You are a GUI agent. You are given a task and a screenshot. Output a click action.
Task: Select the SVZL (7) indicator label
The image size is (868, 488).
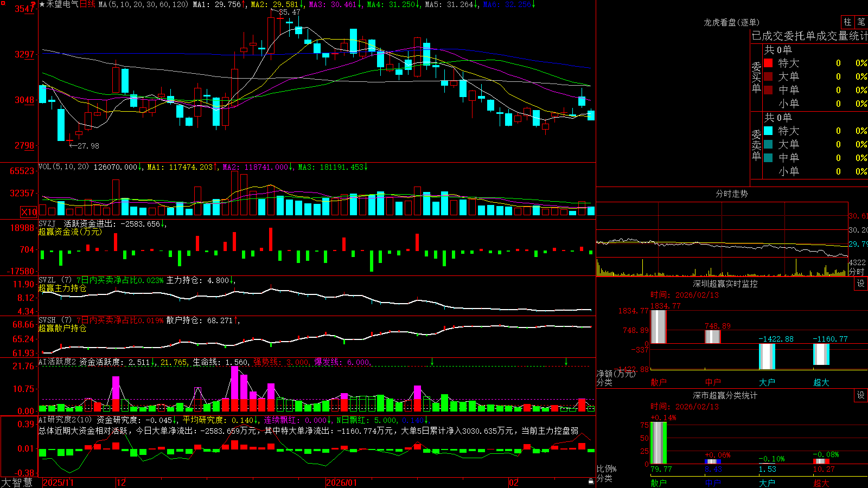tap(55, 280)
